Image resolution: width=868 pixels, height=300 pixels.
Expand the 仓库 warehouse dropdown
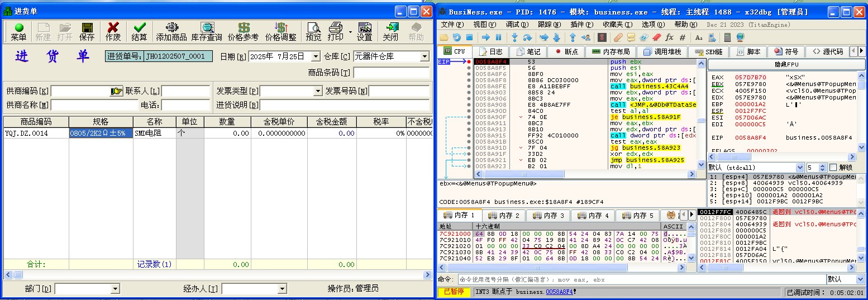point(425,56)
